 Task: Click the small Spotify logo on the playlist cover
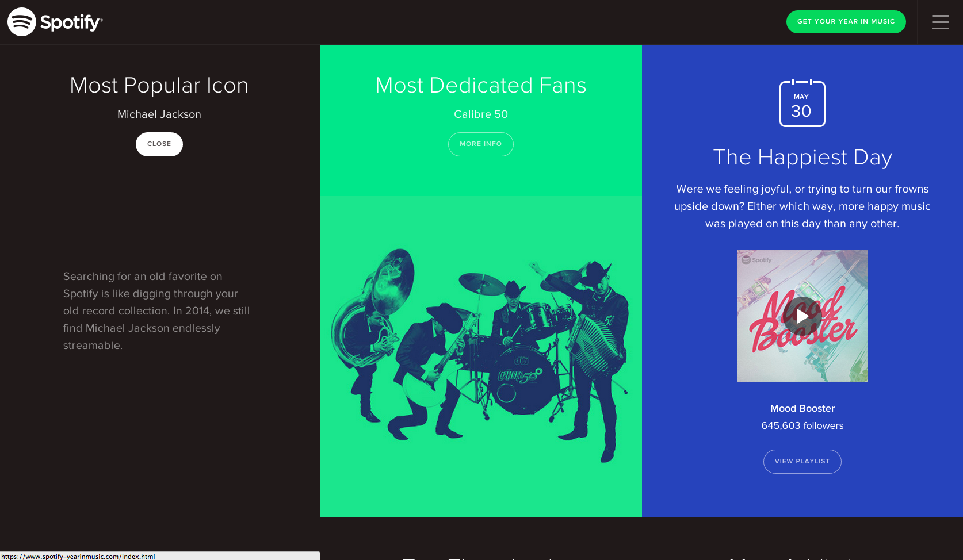click(x=756, y=260)
